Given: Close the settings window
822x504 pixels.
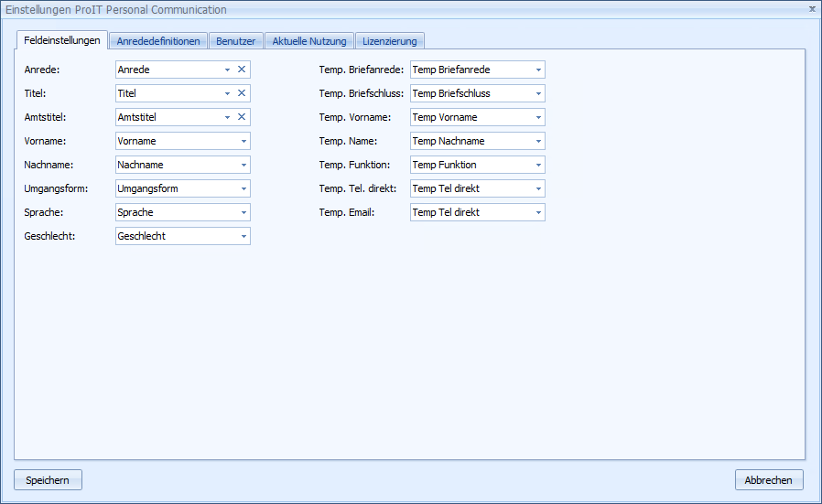Looking at the screenshot, I should (x=812, y=8).
